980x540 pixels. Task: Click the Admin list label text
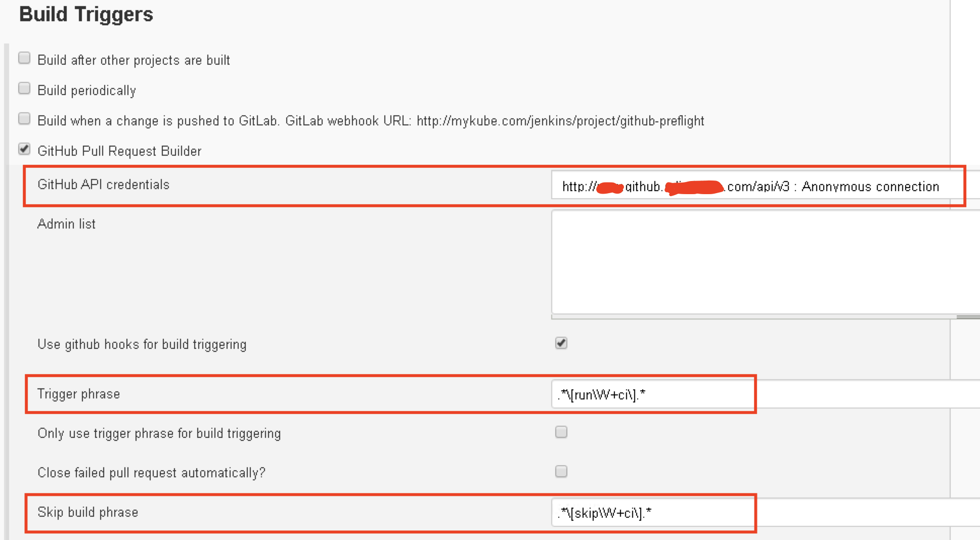(66, 224)
